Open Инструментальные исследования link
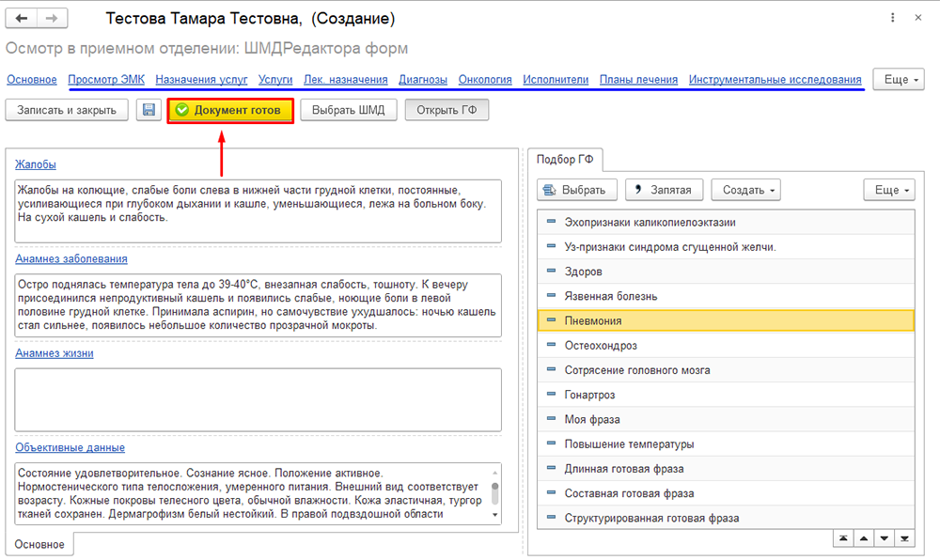The width and height of the screenshot is (940, 560). click(775, 80)
